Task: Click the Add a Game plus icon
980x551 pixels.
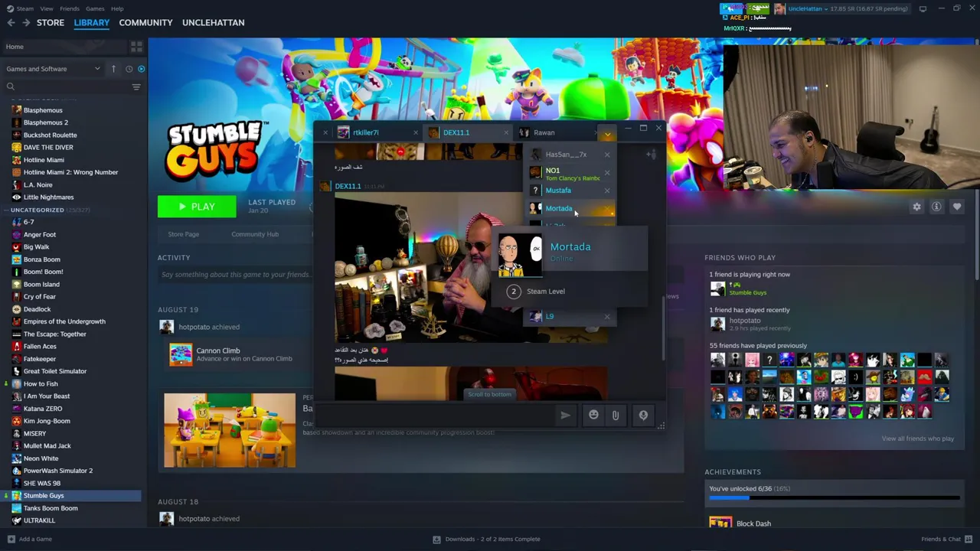Action: [10, 539]
